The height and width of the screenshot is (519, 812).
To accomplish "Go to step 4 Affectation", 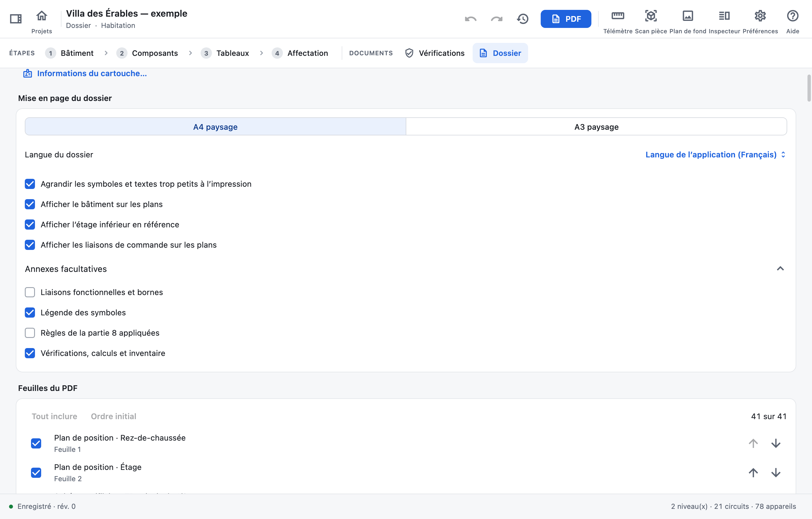I will [300, 53].
